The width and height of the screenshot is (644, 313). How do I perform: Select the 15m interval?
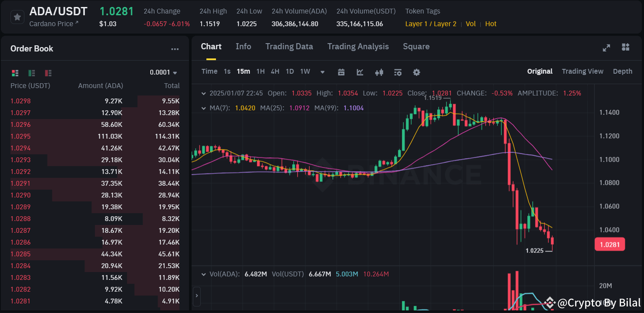coord(243,71)
